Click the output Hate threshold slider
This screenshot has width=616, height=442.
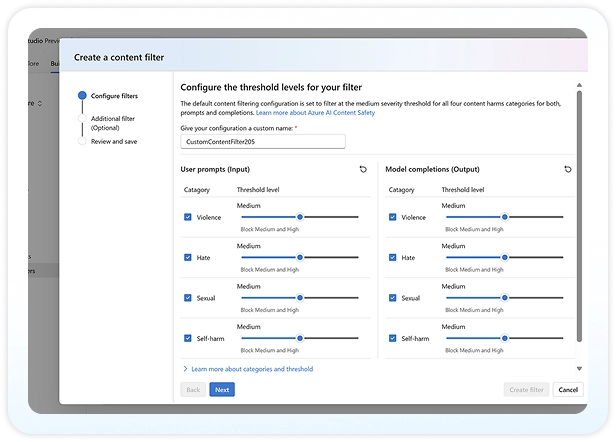[504, 257]
